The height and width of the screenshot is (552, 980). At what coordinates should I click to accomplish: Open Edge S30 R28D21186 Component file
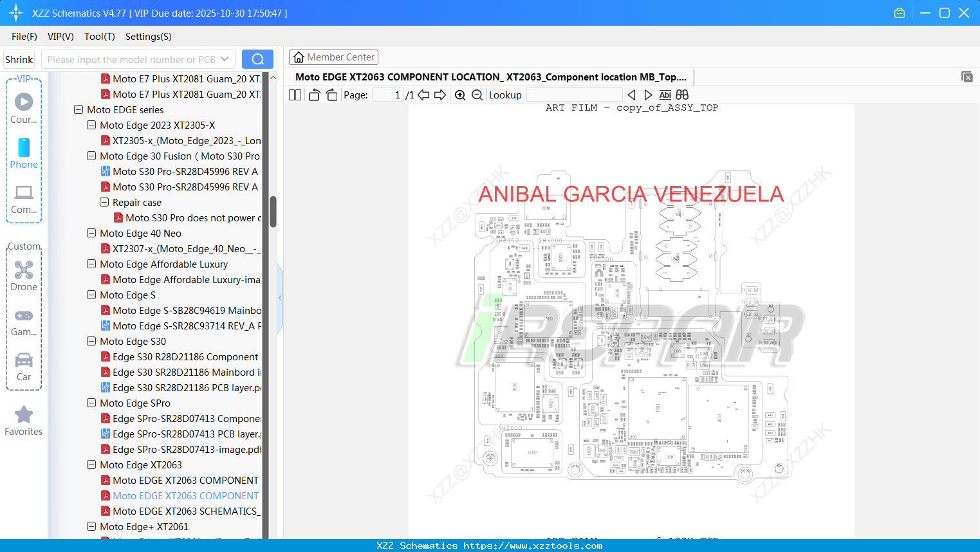coord(180,356)
